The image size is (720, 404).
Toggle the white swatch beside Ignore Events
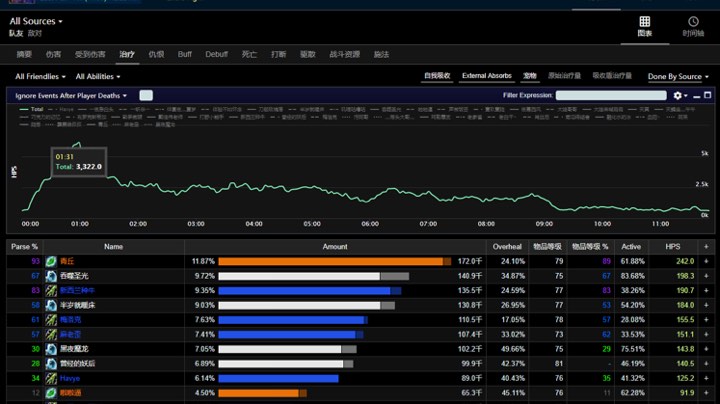click(146, 95)
